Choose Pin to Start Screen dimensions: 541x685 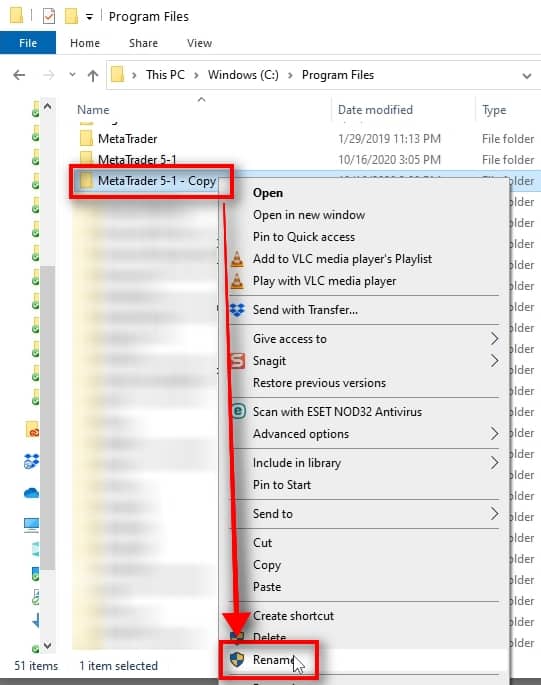tap(281, 485)
